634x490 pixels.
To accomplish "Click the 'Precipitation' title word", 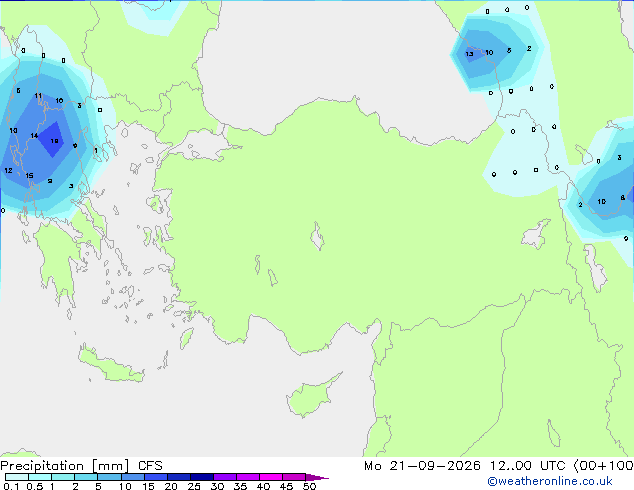I will point(42,466).
